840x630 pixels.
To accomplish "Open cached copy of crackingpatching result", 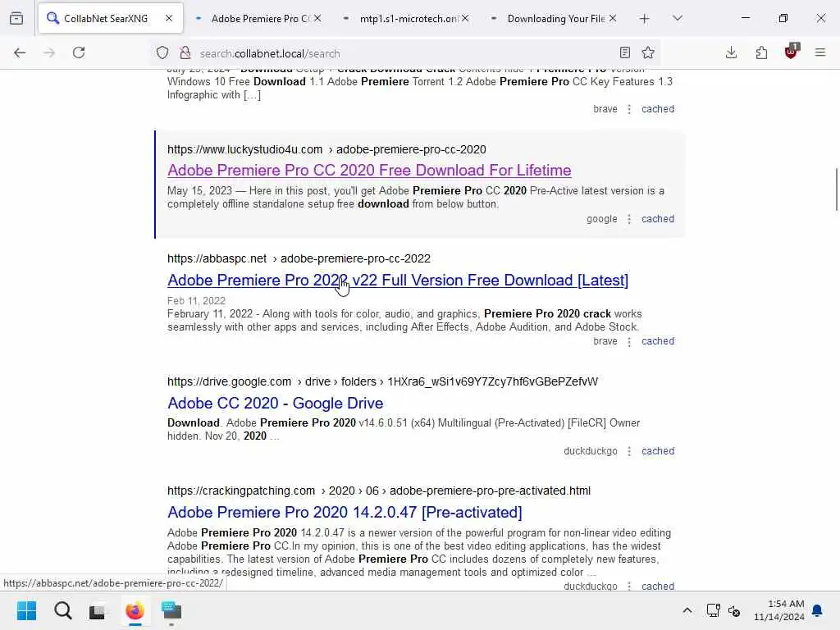I will pos(658,586).
